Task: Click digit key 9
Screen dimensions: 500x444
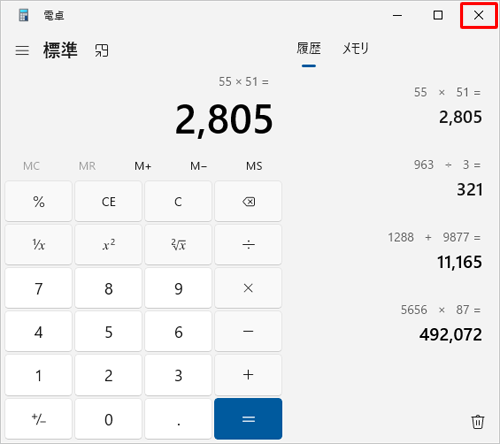Action: point(178,288)
